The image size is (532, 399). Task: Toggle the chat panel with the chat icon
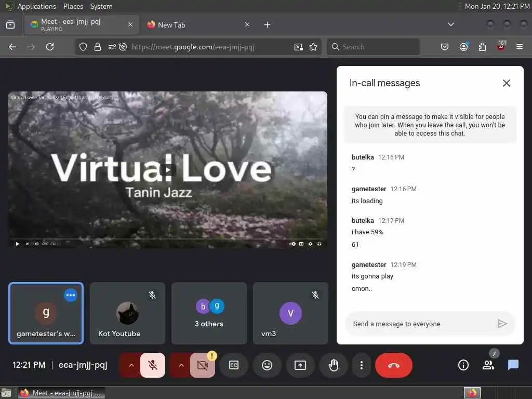point(513,365)
